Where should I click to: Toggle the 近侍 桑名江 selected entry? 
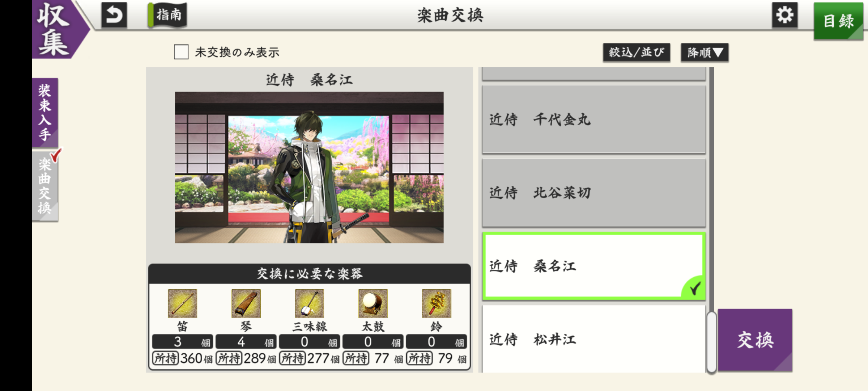[x=594, y=266]
